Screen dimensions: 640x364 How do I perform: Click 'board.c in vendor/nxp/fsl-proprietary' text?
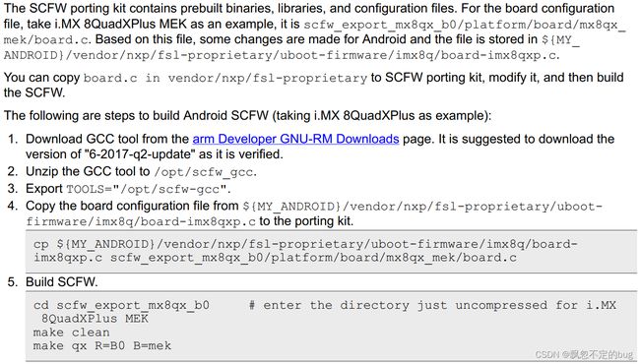225,78
